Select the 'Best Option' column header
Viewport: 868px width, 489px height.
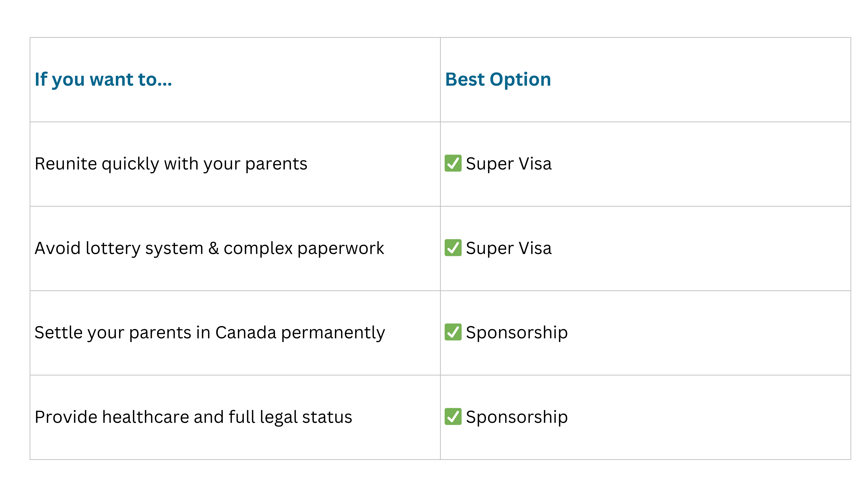point(498,80)
